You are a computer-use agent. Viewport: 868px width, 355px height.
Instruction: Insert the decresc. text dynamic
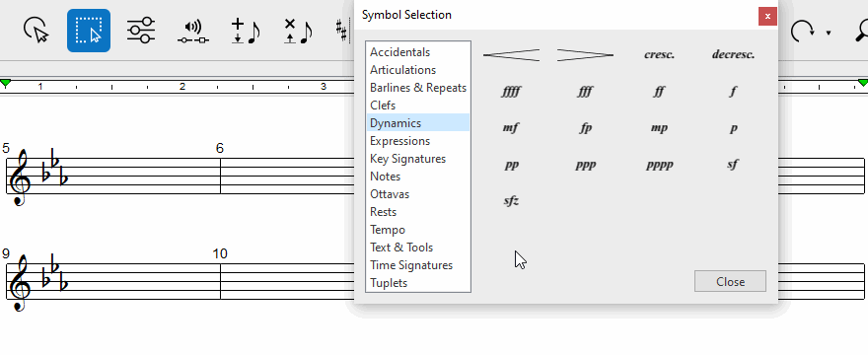click(x=733, y=55)
